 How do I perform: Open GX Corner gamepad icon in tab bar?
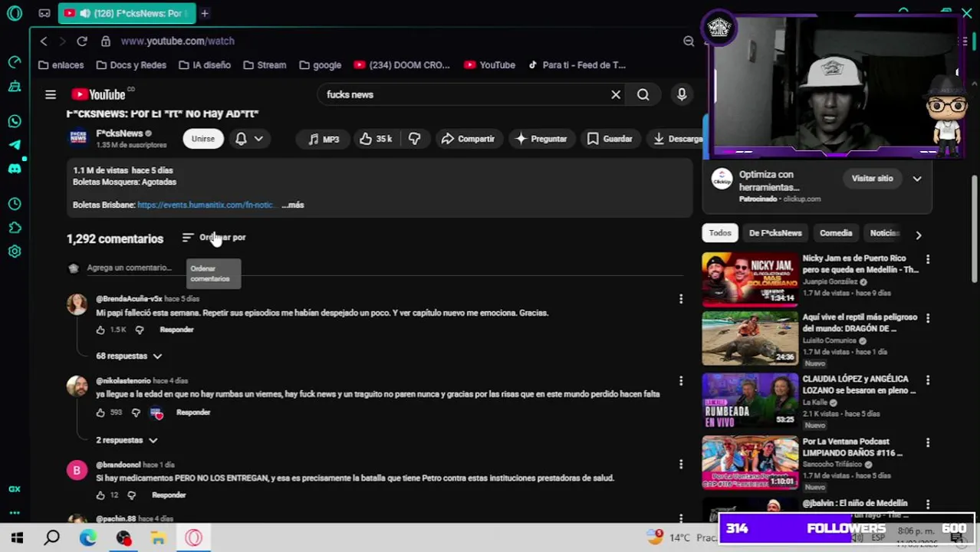click(44, 13)
